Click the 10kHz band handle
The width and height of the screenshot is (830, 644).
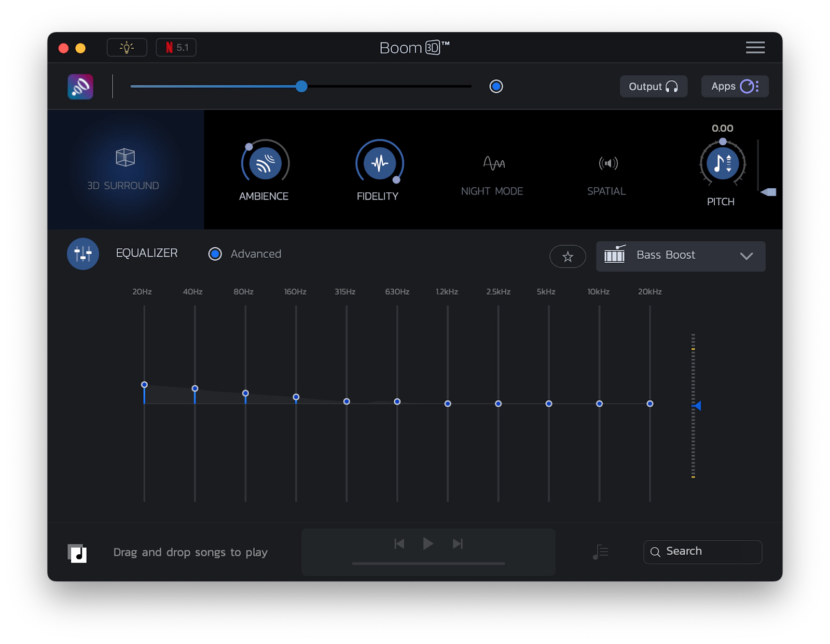(599, 403)
